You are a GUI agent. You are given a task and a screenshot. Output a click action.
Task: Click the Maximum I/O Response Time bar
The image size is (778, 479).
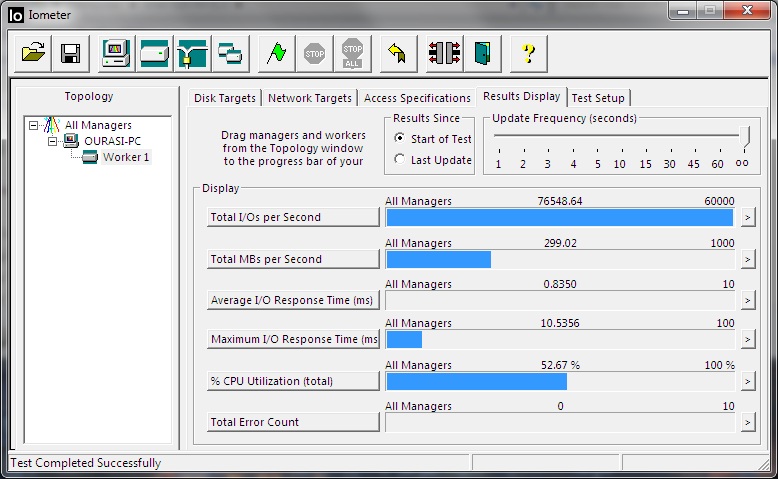pyautogui.click(x=560, y=340)
